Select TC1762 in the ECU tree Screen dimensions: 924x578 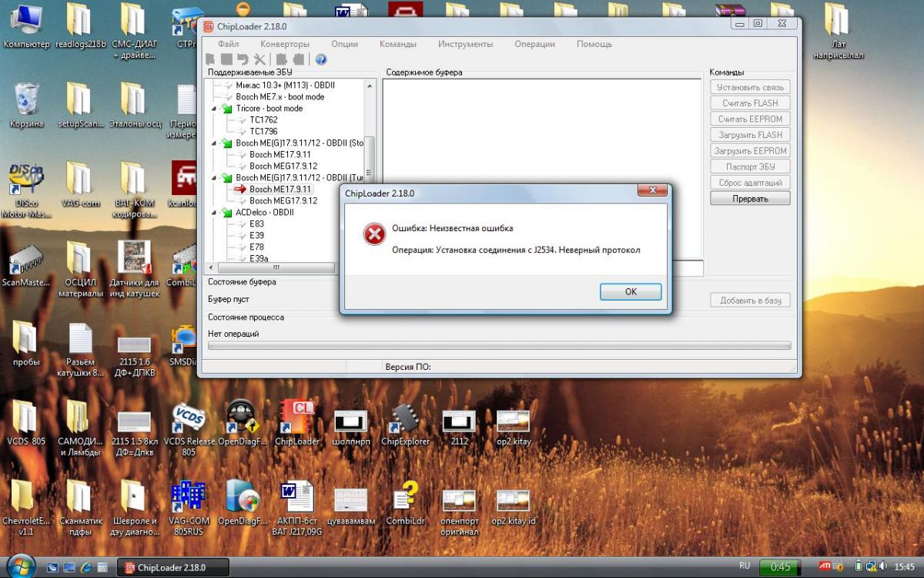coord(263,120)
